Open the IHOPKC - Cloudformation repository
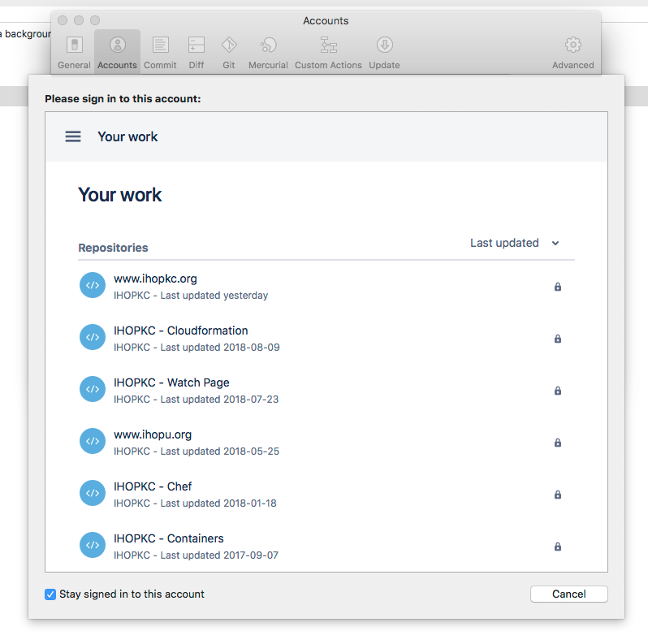This screenshot has width=648, height=644. pyautogui.click(x=180, y=331)
